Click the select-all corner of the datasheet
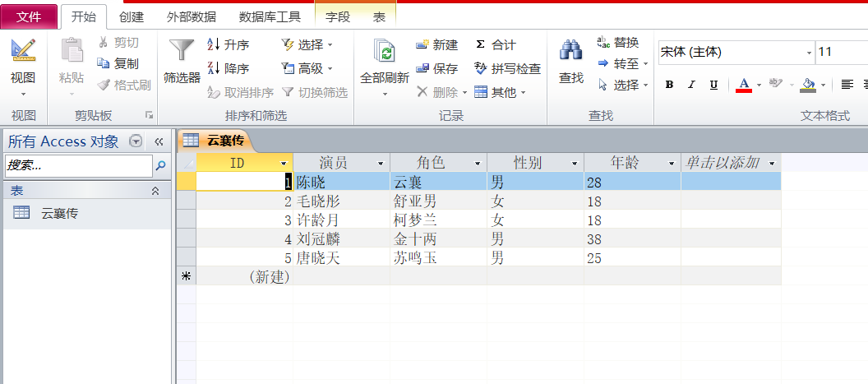The width and height of the screenshot is (868, 384). tap(187, 163)
